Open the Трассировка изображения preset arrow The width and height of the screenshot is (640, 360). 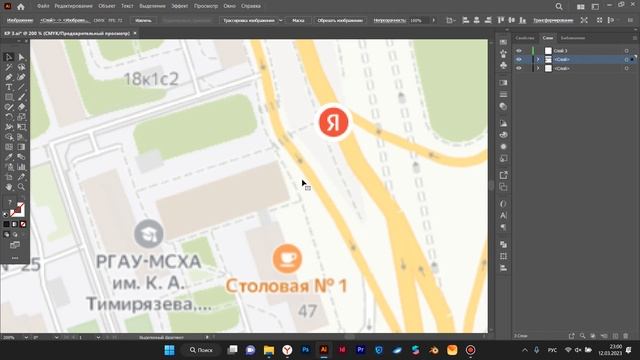click(280, 20)
